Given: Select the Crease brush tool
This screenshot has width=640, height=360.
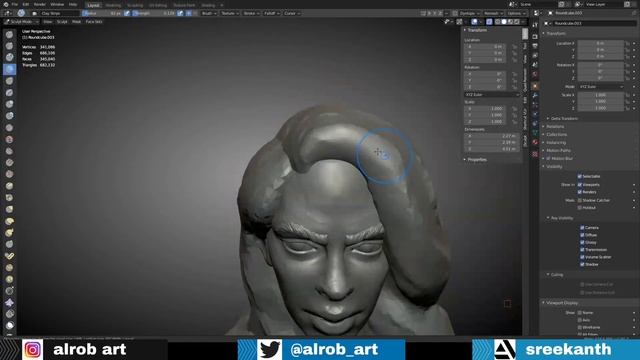Looking at the screenshot, I should (9, 128).
